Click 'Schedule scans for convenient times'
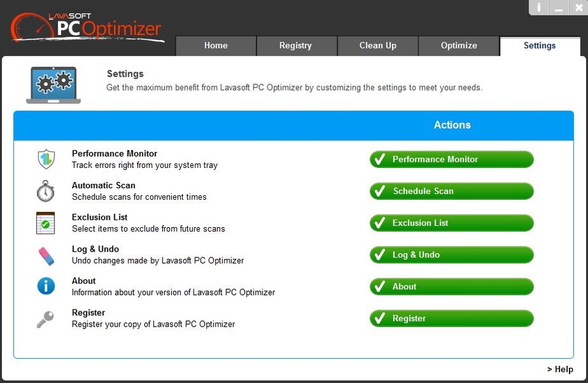This screenshot has height=383, width=588. click(x=139, y=197)
